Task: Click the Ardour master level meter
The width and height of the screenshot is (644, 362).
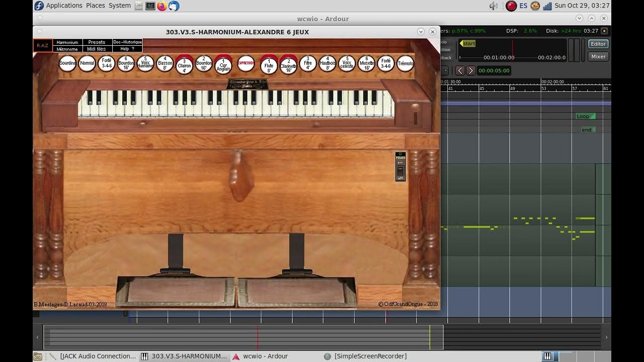Action: click(574, 50)
